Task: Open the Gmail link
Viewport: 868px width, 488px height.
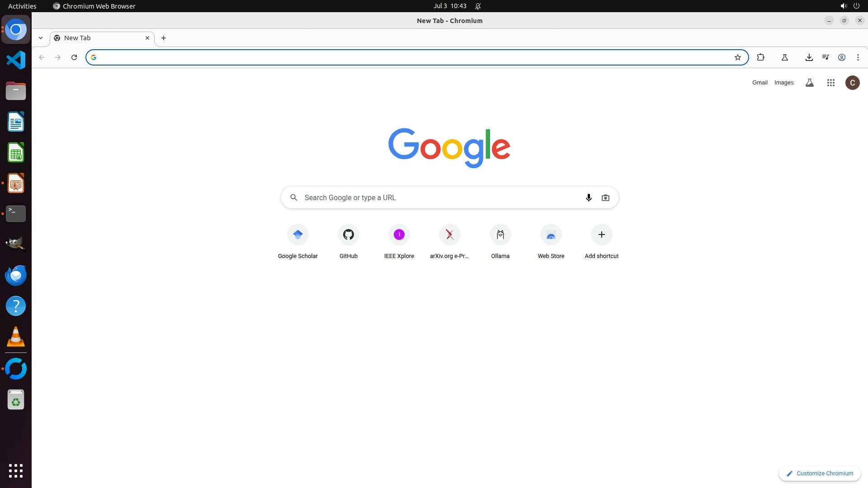Action: pyautogui.click(x=759, y=83)
